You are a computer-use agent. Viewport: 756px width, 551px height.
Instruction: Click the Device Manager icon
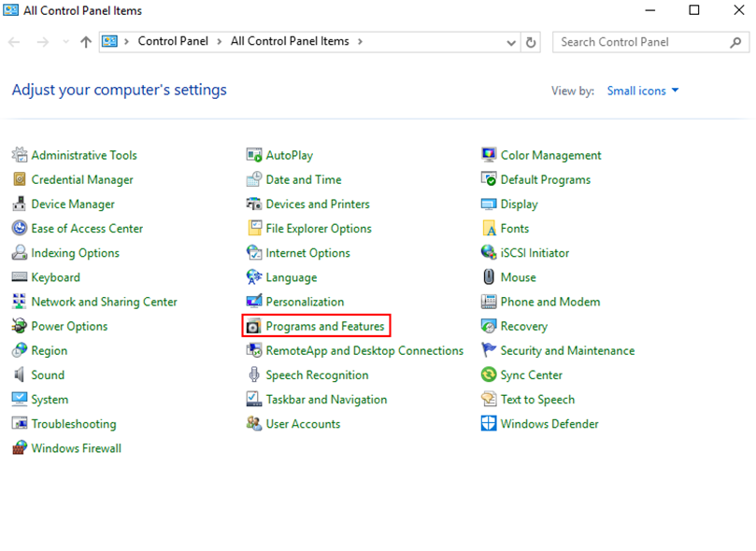click(20, 204)
